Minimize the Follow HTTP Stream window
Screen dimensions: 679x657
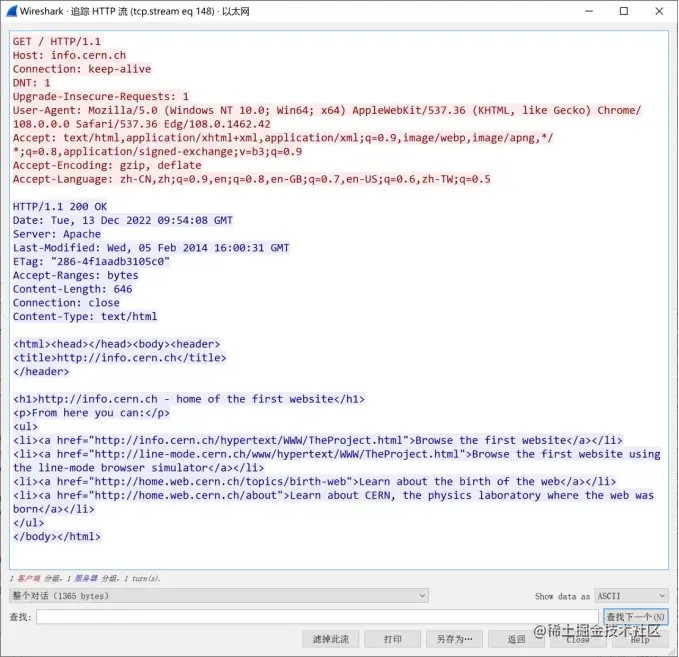coord(588,11)
